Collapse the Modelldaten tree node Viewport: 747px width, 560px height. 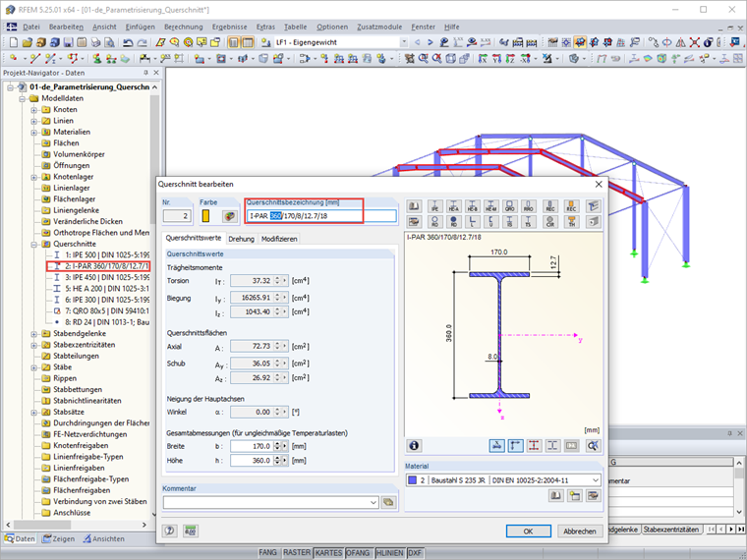22,98
